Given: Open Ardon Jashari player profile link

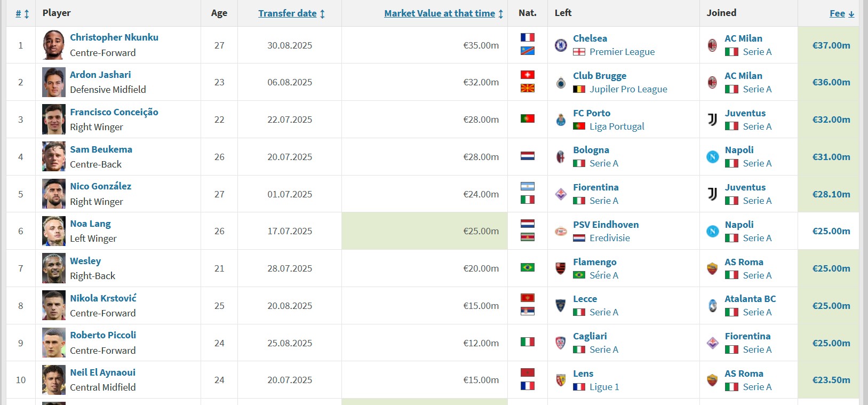Looking at the screenshot, I should click(100, 75).
